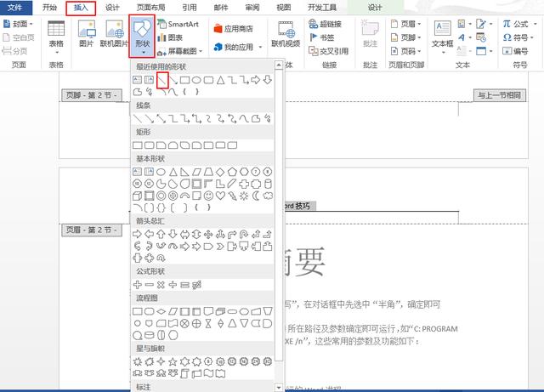Choose the heart basic shape
This screenshot has width=544, height=392.
(220, 196)
